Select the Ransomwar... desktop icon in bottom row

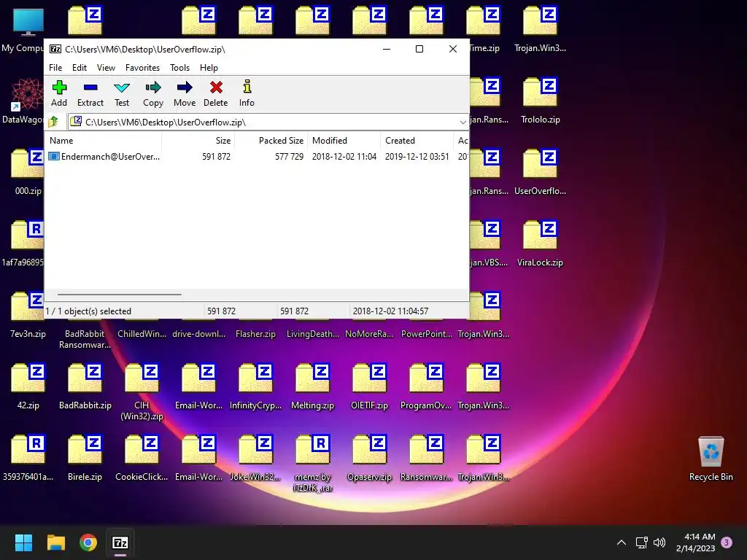[x=426, y=458]
